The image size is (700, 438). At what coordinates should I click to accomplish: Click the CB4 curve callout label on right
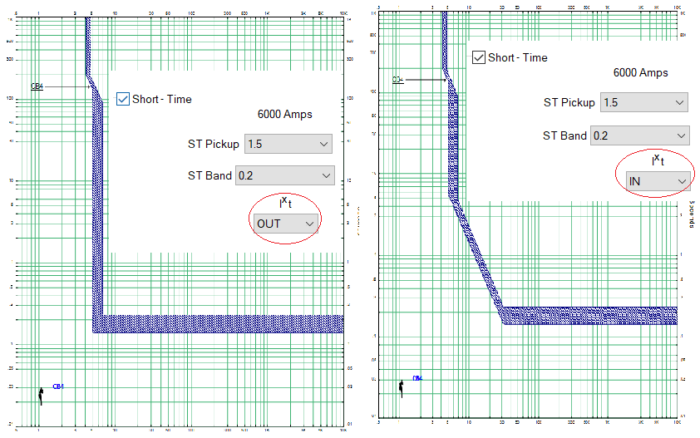(x=398, y=80)
